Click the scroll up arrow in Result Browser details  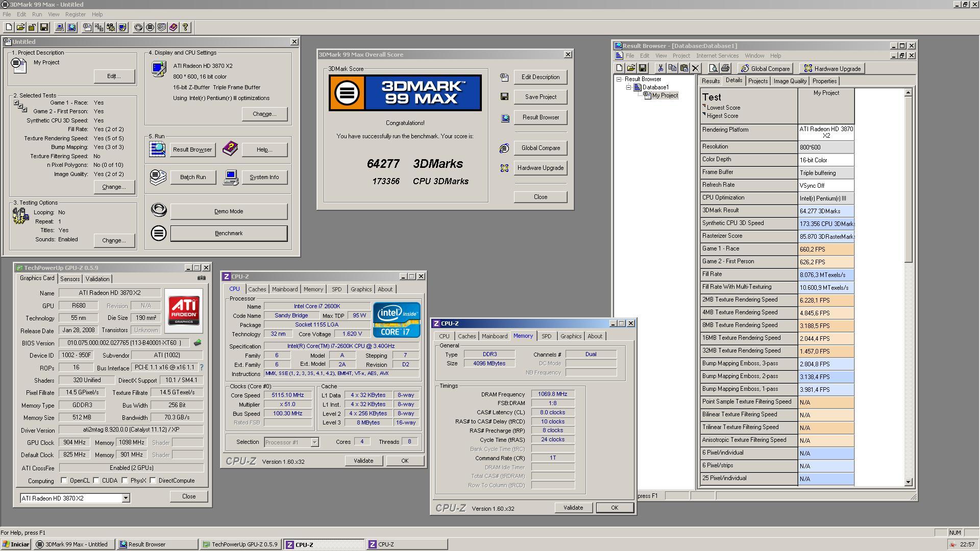point(908,93)
